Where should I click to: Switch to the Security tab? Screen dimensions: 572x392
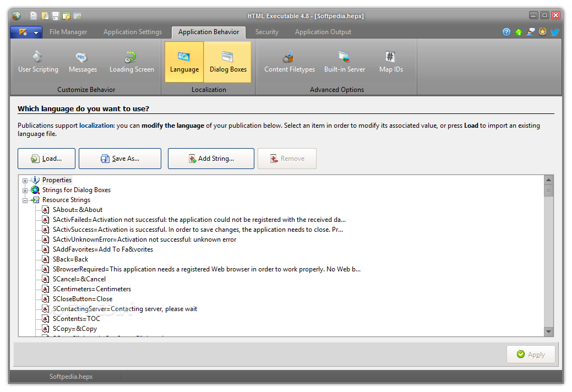(266, 32)
